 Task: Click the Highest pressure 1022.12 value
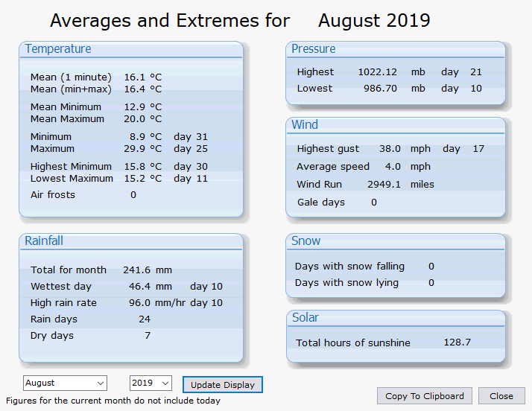(377, 72)
